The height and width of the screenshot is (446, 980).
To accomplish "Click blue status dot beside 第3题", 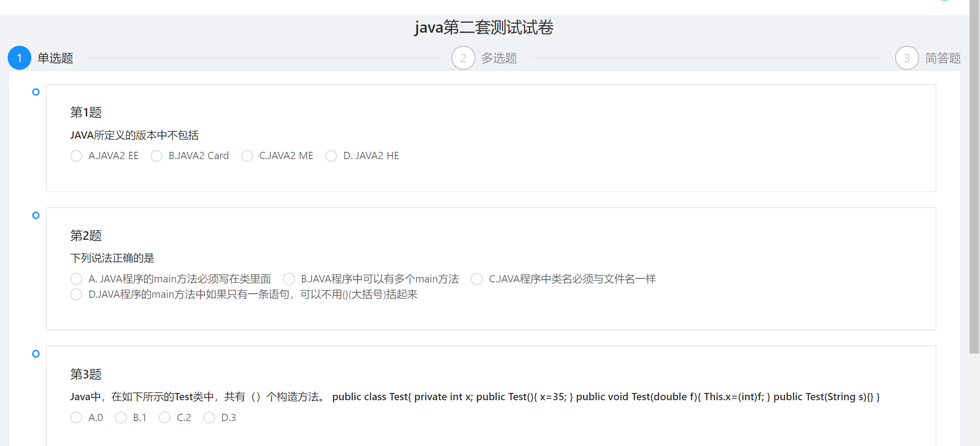I will click(35, 354).
